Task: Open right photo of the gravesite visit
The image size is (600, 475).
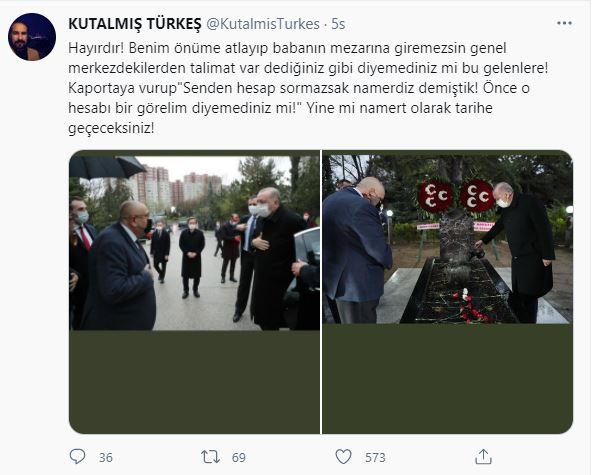Action: tap(448, 239)
